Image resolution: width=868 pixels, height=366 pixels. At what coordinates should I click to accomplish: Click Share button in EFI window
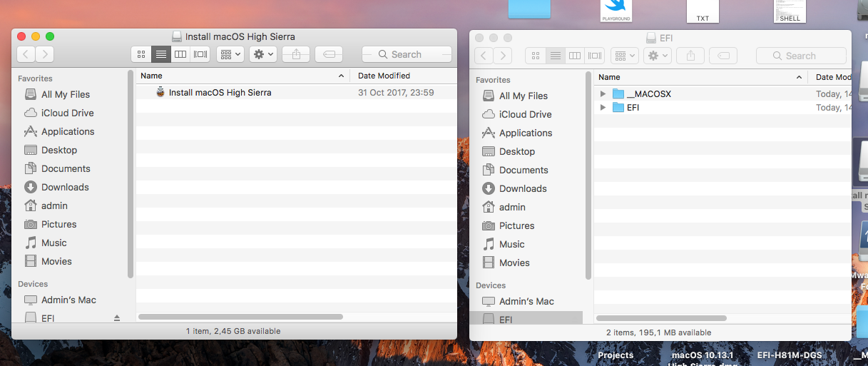tap(690, 56)
